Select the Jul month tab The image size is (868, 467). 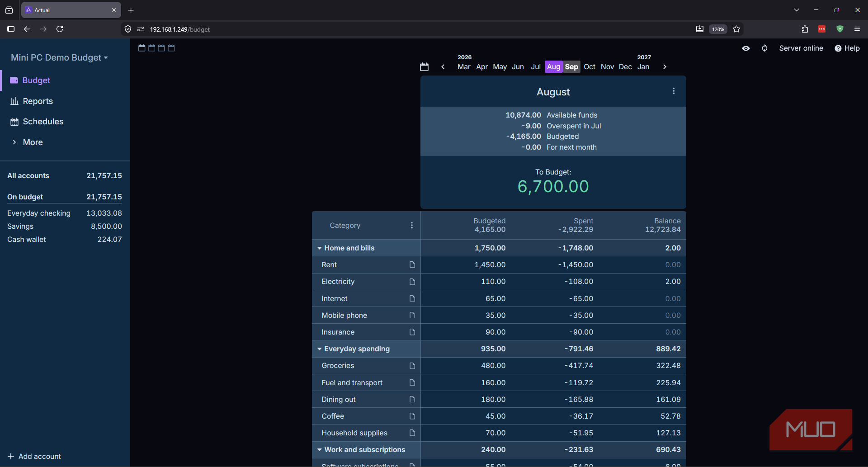pyautogui.click(x=536, y=67)
